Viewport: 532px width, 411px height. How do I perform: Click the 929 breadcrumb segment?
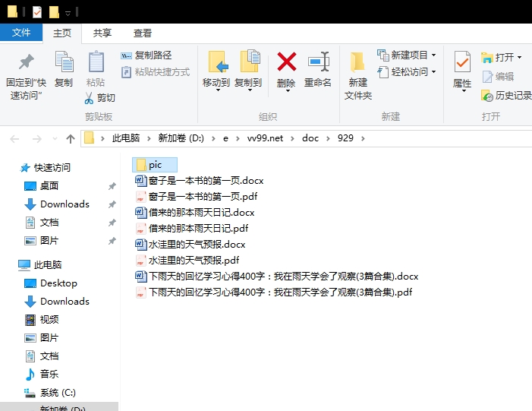point(345,138)
